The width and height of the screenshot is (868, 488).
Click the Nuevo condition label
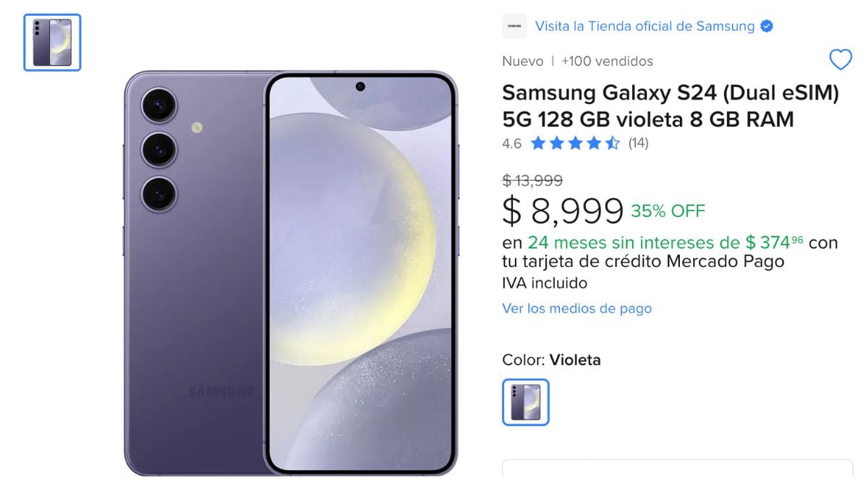click(x=522, y=61)
